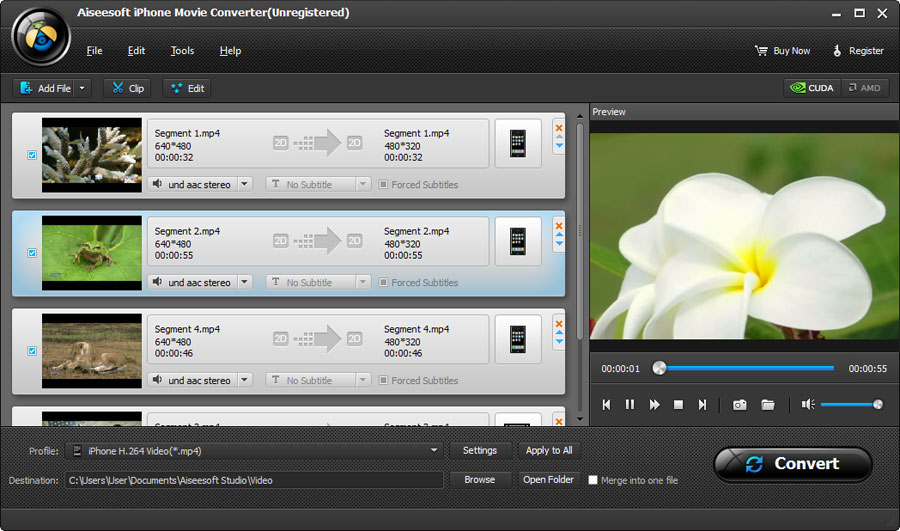Open subtitle dropdown for Segment 2.mp4
The image size is (900, 531).
click(x=363, y=282)
